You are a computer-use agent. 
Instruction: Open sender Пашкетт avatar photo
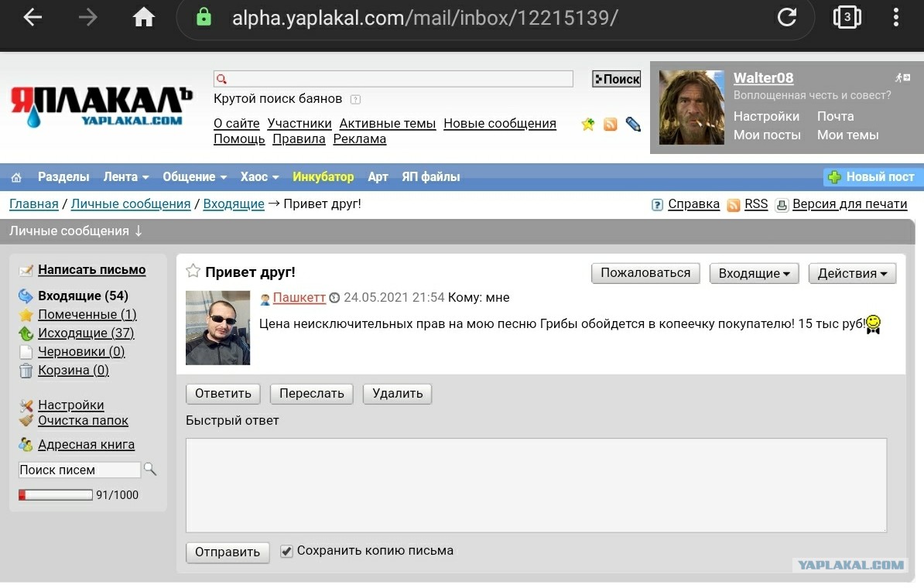[x=217, y=327]
